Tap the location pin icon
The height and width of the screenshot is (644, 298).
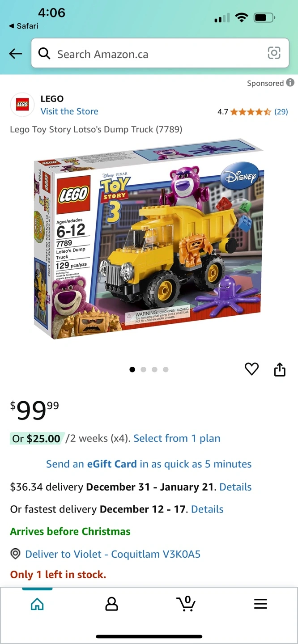pos(15,554)
